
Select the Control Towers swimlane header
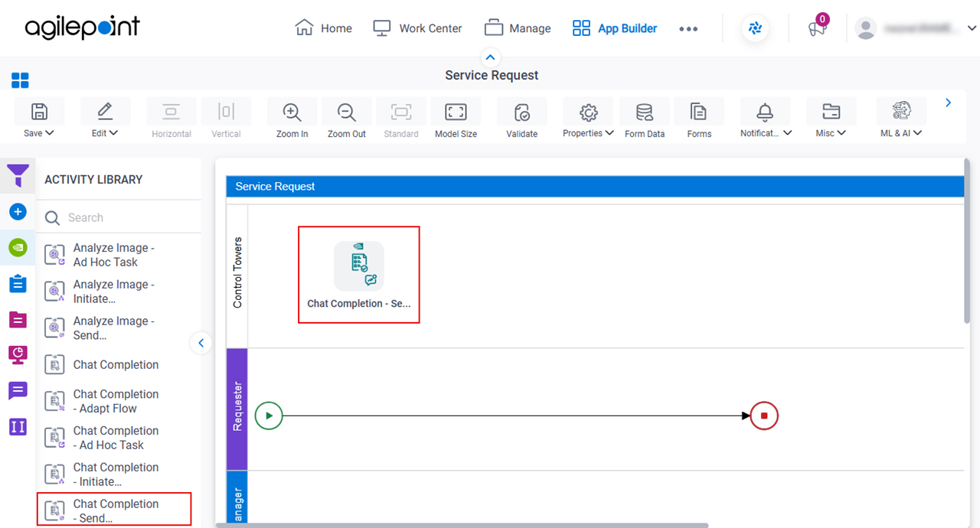pos(237,275)
